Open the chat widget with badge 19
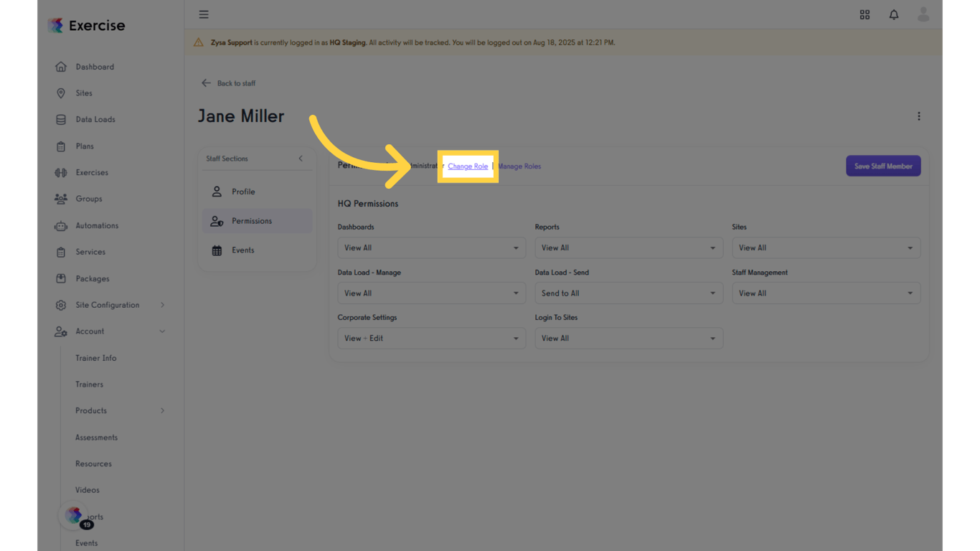980x551 pixels. point(75,515)
